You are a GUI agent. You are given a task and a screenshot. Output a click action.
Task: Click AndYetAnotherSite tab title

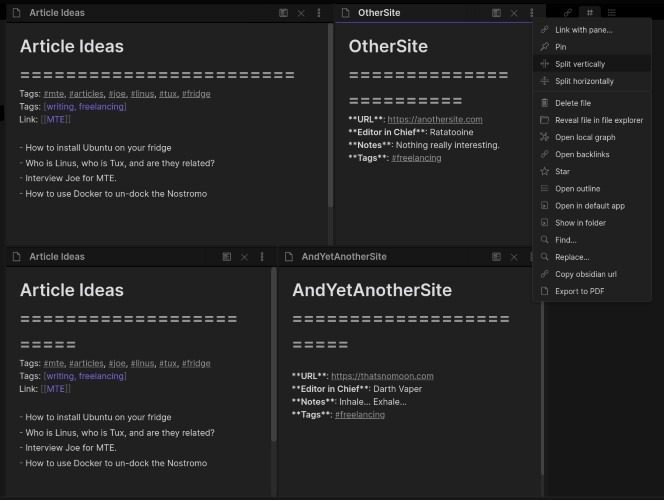344,257
